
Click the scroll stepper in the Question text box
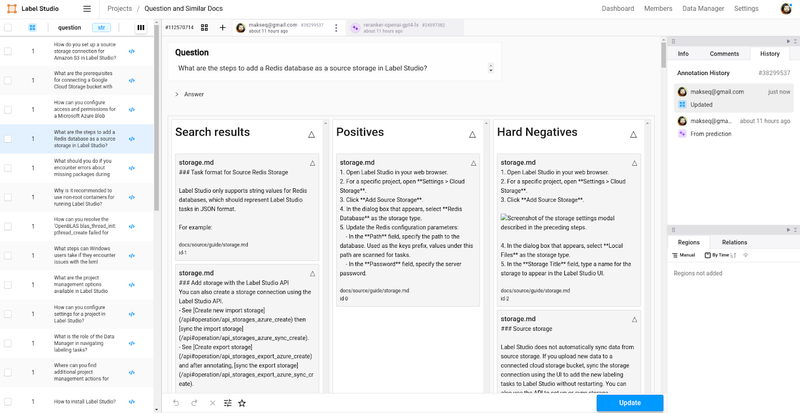point(491,68)
